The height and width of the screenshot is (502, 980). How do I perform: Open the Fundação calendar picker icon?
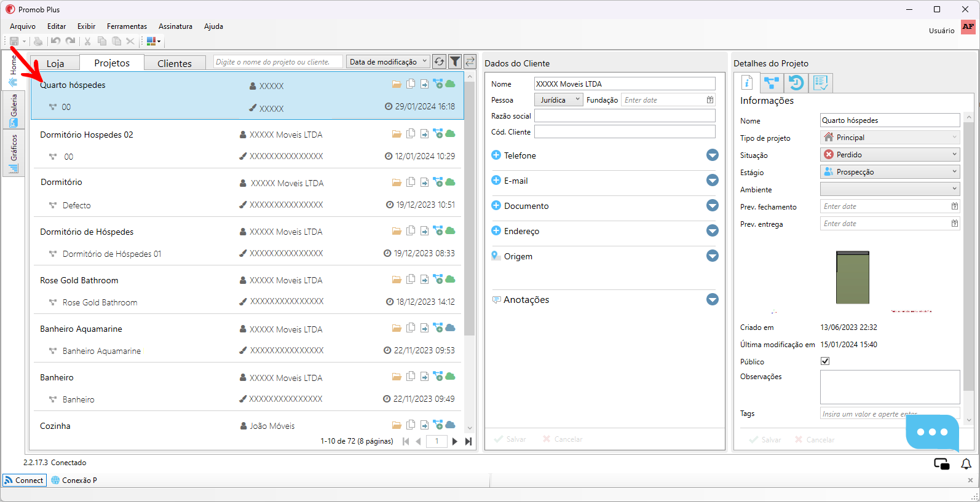pos(710,100)
